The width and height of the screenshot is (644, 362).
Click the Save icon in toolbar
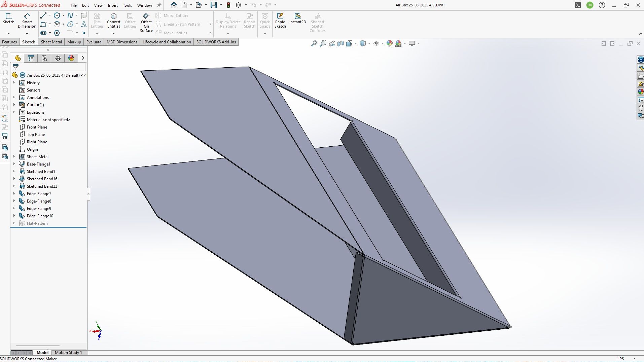point(214,5)
